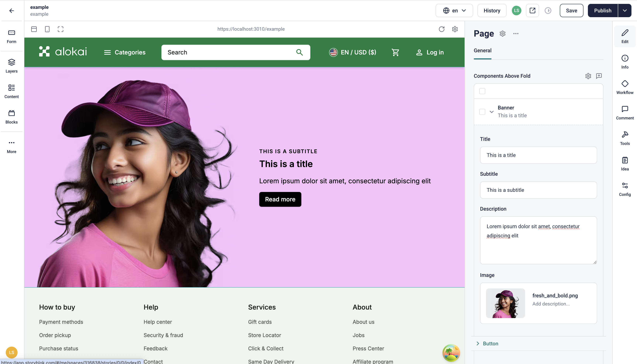Select the Edit tool in right rail
Image resolution: width=637 pixels, height=364 pixels.
click(625, 36)
